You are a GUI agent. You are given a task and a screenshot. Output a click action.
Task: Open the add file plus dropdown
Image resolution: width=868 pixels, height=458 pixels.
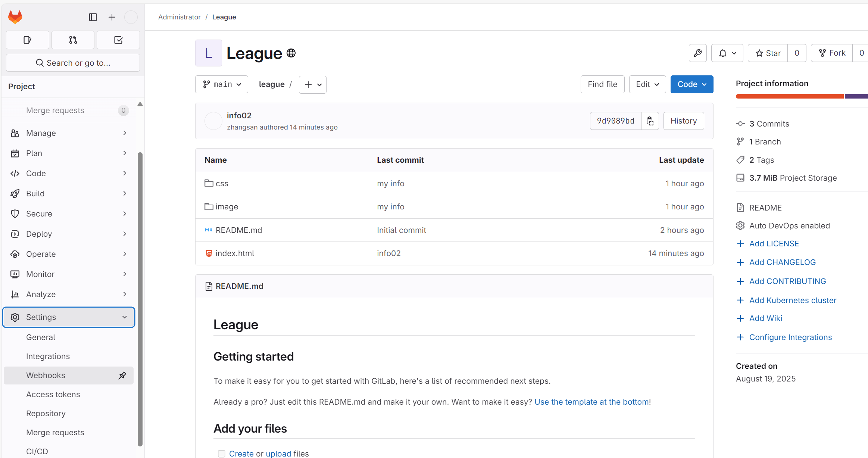click(313, 85)
